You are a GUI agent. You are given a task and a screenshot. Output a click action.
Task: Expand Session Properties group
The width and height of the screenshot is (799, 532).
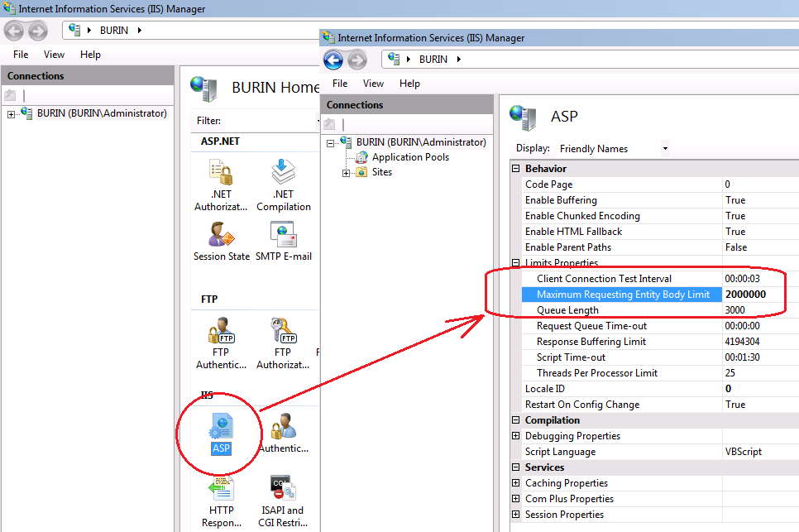pos(515,514)
